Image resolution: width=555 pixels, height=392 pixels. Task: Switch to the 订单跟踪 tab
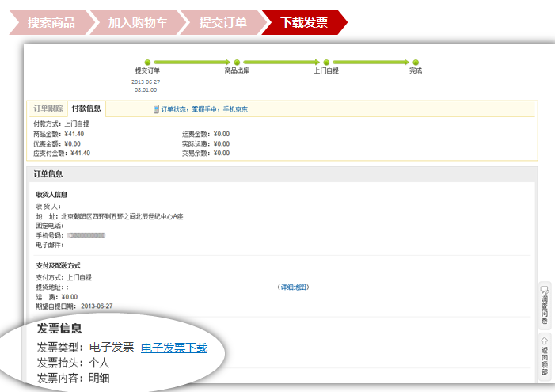tap(48, 108)
